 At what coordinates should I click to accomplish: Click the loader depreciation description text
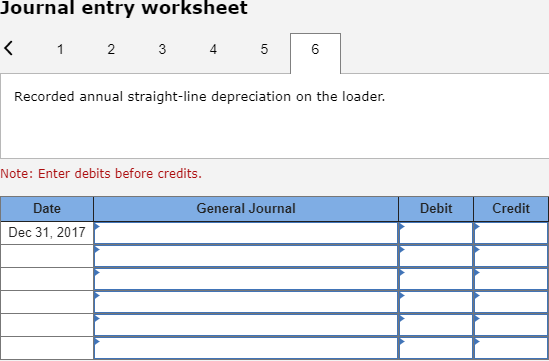pos(200,97)
